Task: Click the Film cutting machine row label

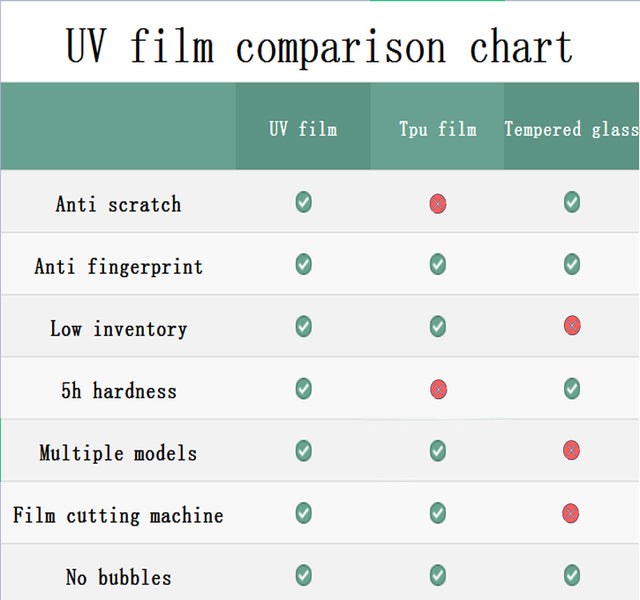Action: (x=118, y=516)
